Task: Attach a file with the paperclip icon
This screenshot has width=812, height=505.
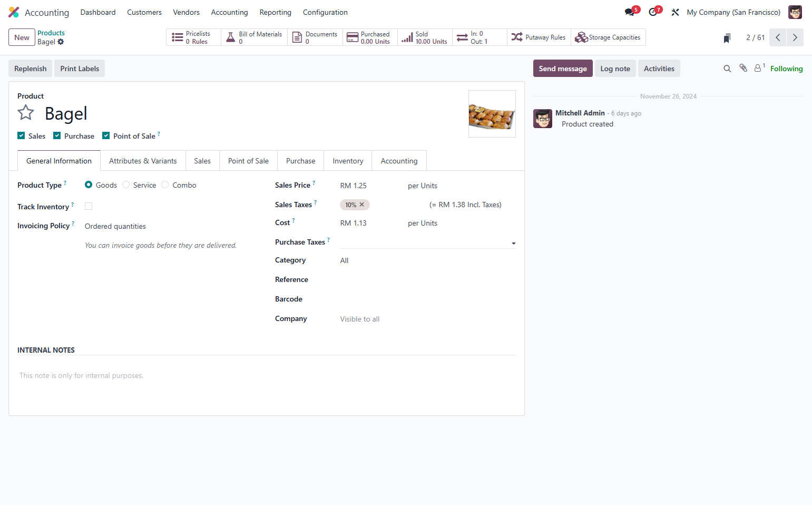Action: pos(743,68)
